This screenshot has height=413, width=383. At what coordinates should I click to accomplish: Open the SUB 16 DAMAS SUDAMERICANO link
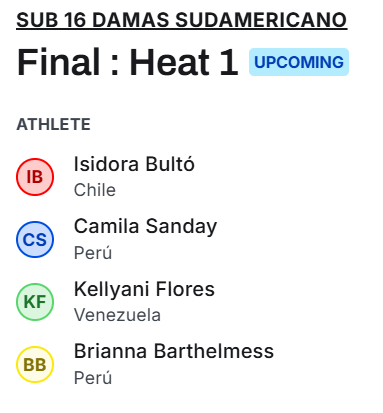(x=182, y=20)
